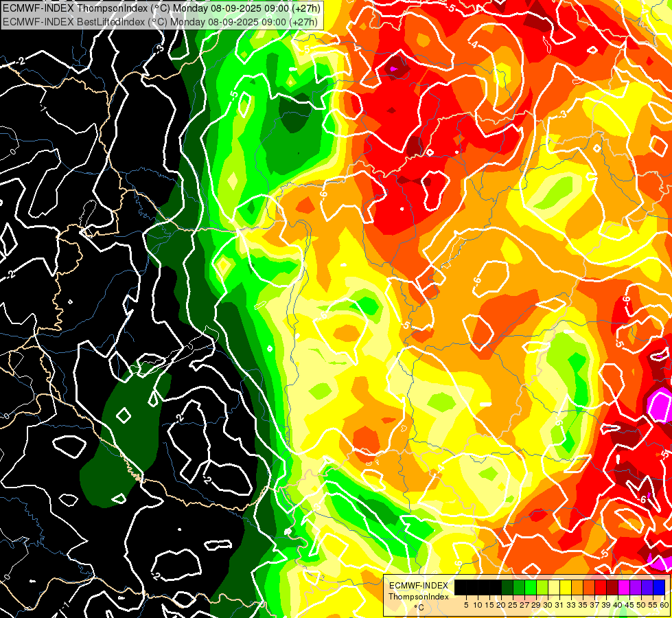Image resolution: width=672 pixels, height=618 pixels.
Task: Click the legend scale number 20
Action: (502, 605)
